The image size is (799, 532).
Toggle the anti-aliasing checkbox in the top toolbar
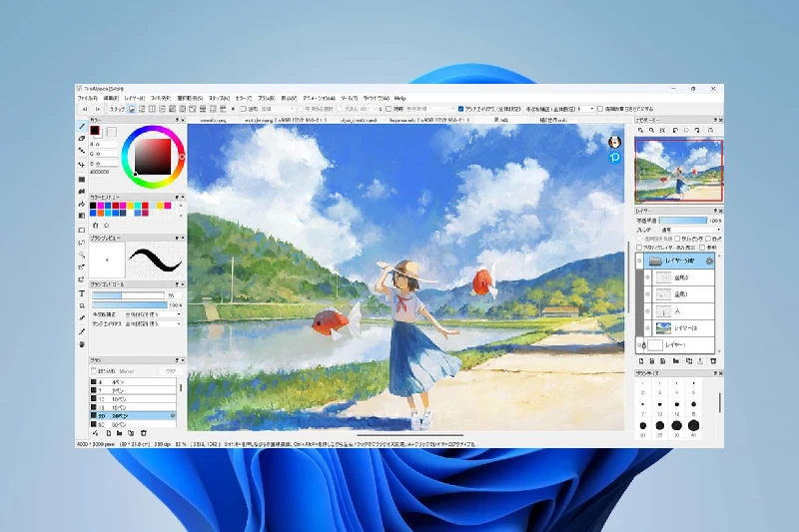tap(459, 108)
